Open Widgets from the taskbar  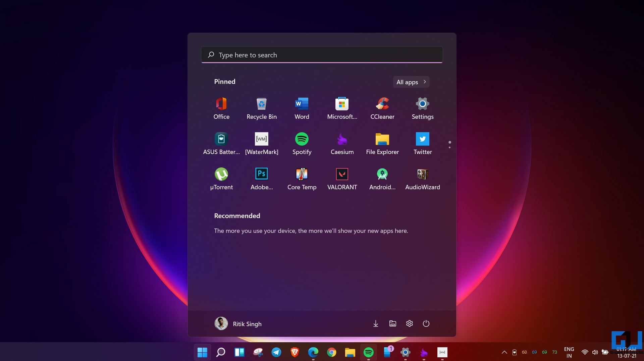click(239, 352)
